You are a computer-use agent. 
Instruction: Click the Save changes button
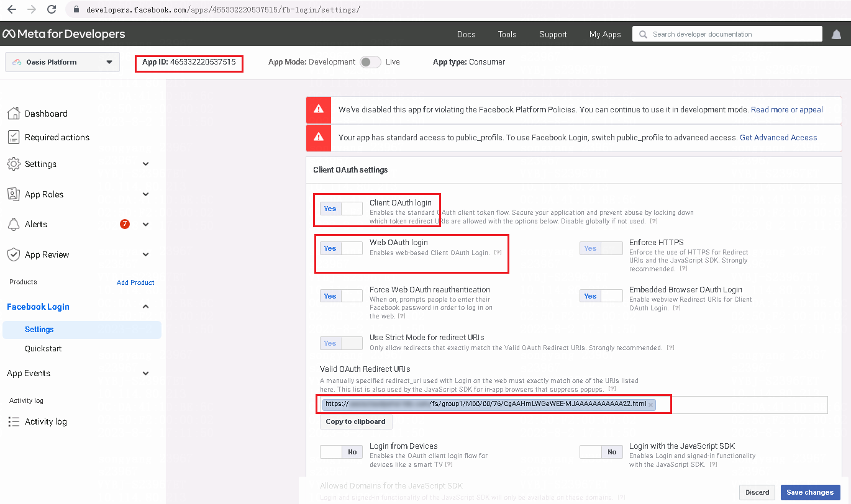point(810,492)
